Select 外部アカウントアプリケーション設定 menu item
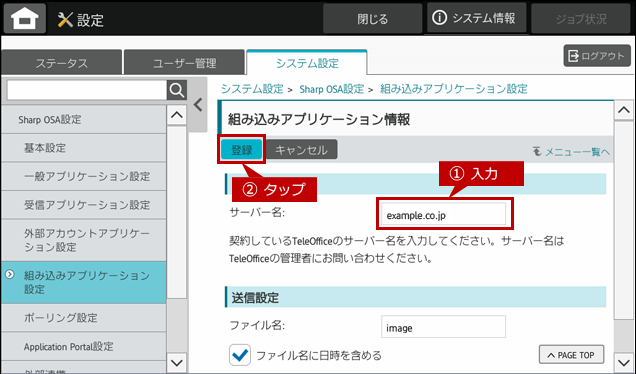 click(x=84, y=240)
